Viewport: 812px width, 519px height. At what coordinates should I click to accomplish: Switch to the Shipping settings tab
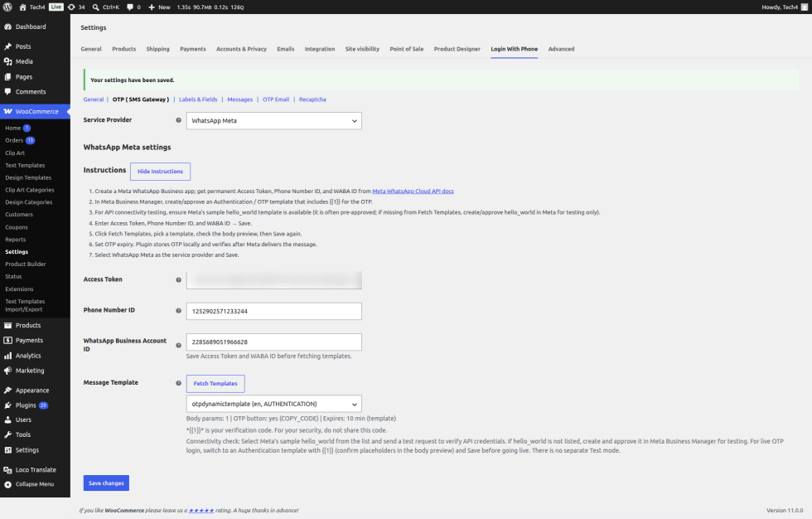pyautogui.click(x=157, y=49)
